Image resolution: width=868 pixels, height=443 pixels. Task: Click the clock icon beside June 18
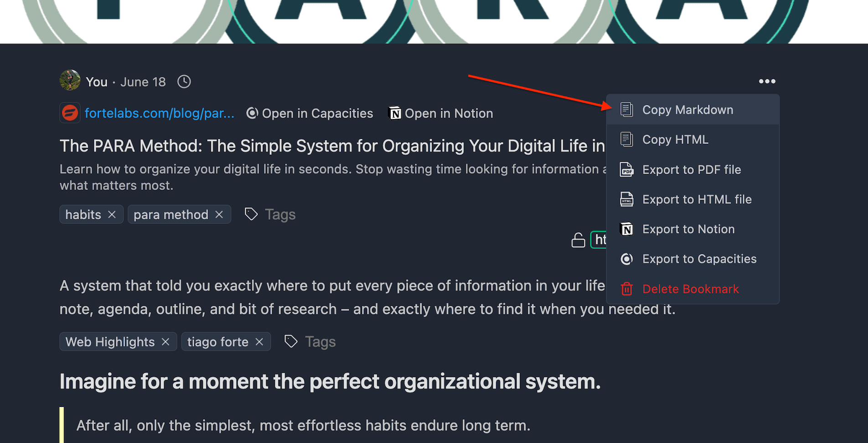[184, 82]
